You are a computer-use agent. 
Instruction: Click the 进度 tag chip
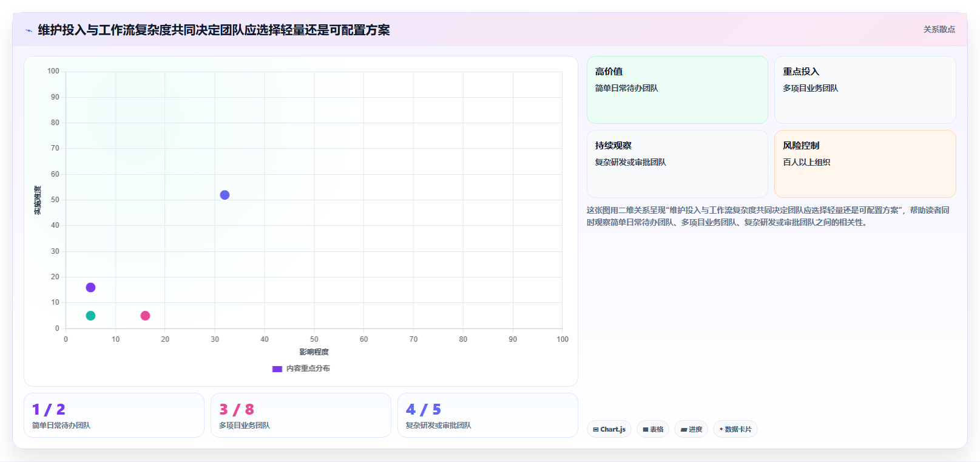(691, 429)
